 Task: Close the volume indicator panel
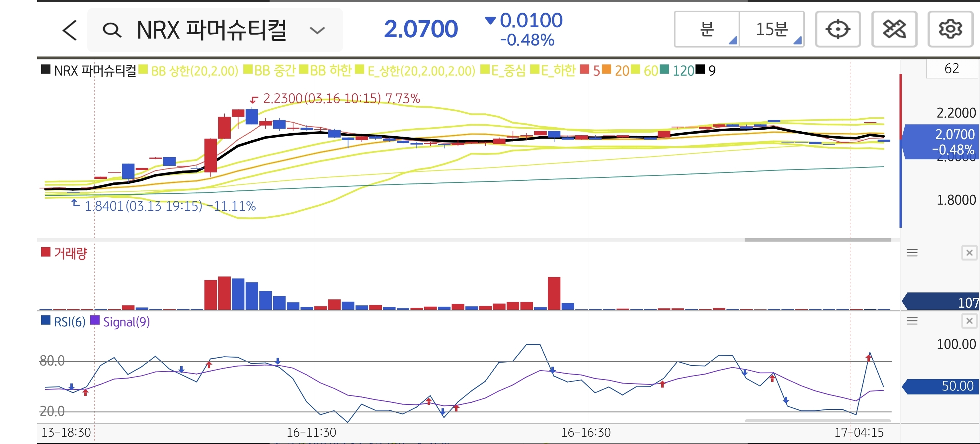tap(969, 253)
